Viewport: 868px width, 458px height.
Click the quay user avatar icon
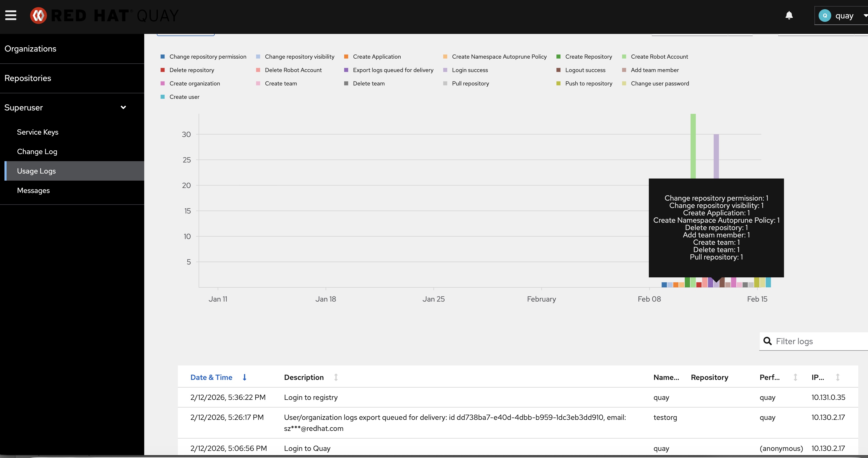point(825,16)
